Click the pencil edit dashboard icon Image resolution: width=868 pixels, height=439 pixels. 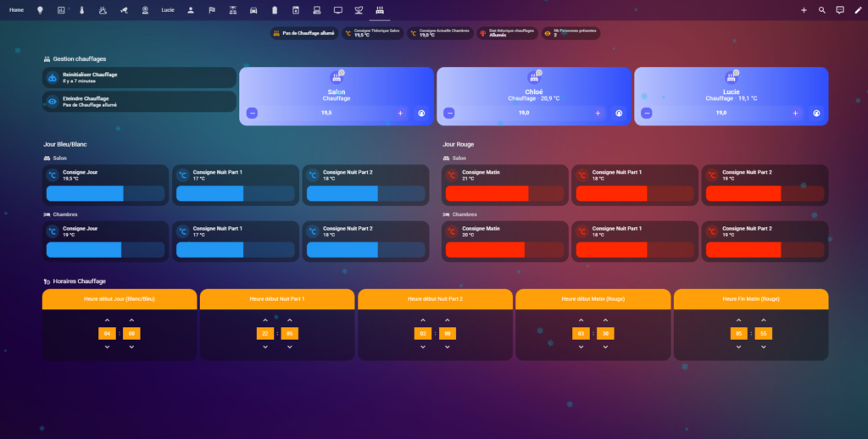coord(857,10)
